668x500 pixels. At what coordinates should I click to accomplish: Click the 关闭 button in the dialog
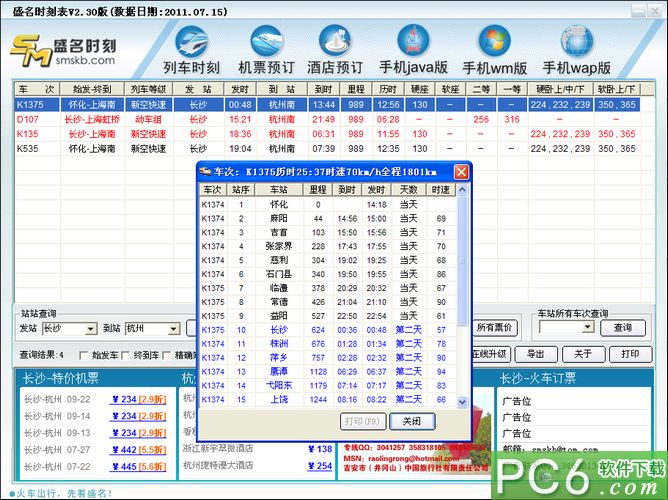coord(412,421)
